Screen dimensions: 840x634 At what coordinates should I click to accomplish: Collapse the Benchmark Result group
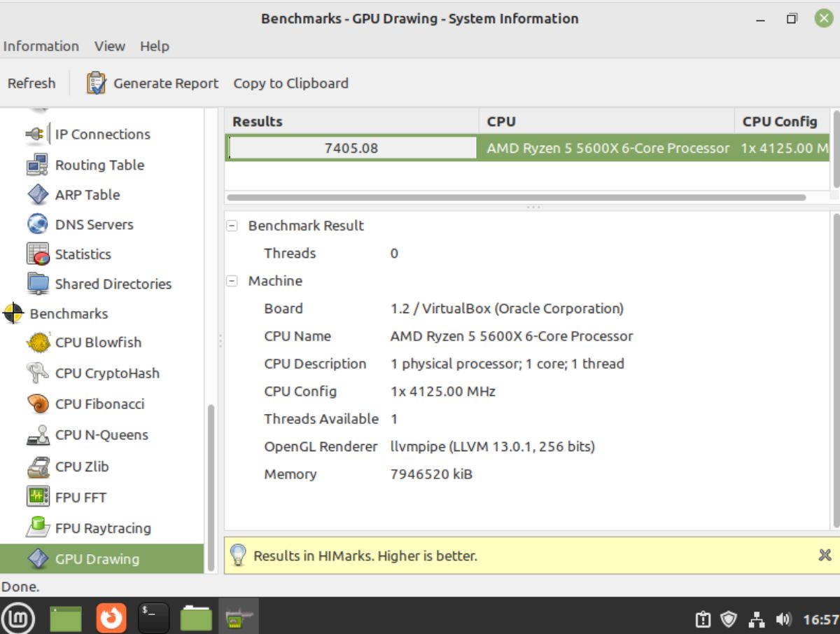[232, 226]
